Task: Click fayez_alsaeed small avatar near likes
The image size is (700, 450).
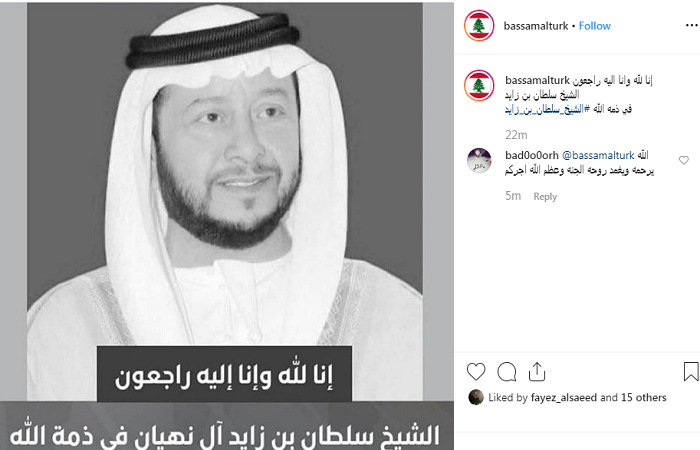Action: (x=476, y=397)
